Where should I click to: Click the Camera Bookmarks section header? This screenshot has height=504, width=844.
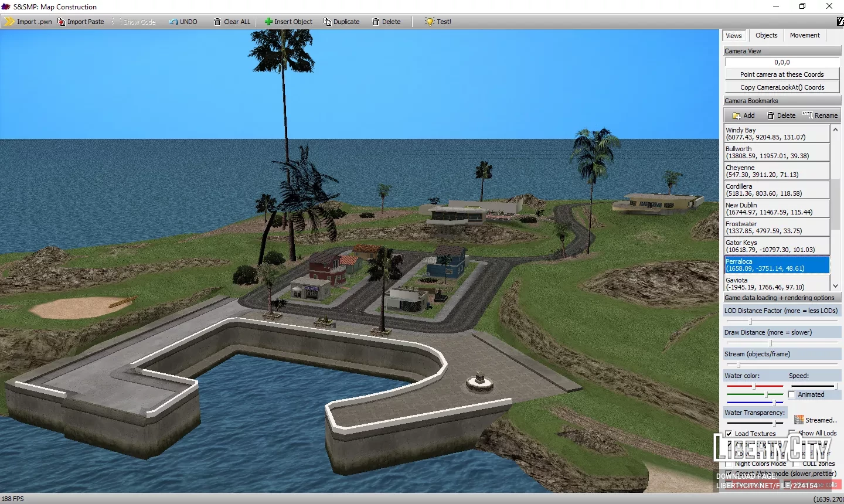(x=782, y=101)
